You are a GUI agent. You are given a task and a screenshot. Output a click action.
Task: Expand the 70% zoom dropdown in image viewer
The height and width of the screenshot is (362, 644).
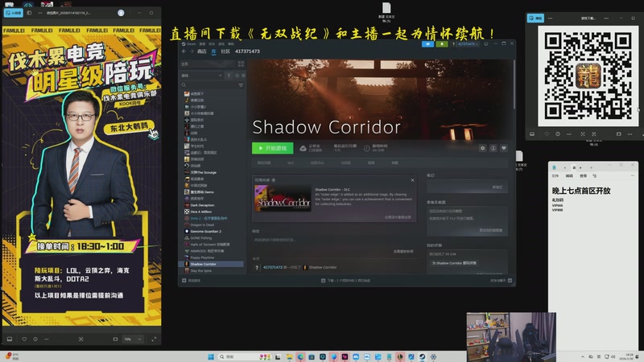click(133, 339)
